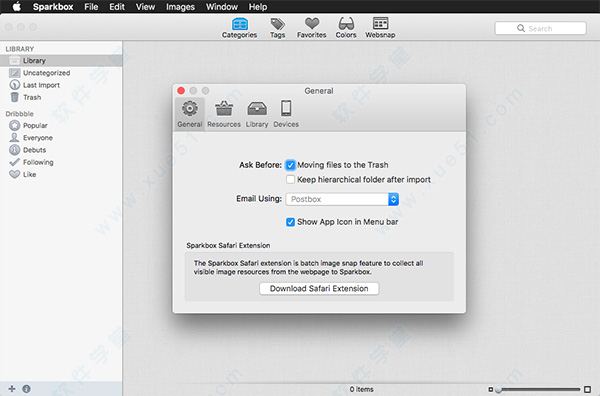Open the Sparkbox menu
The image size is (600, 396).
point(53,7)
